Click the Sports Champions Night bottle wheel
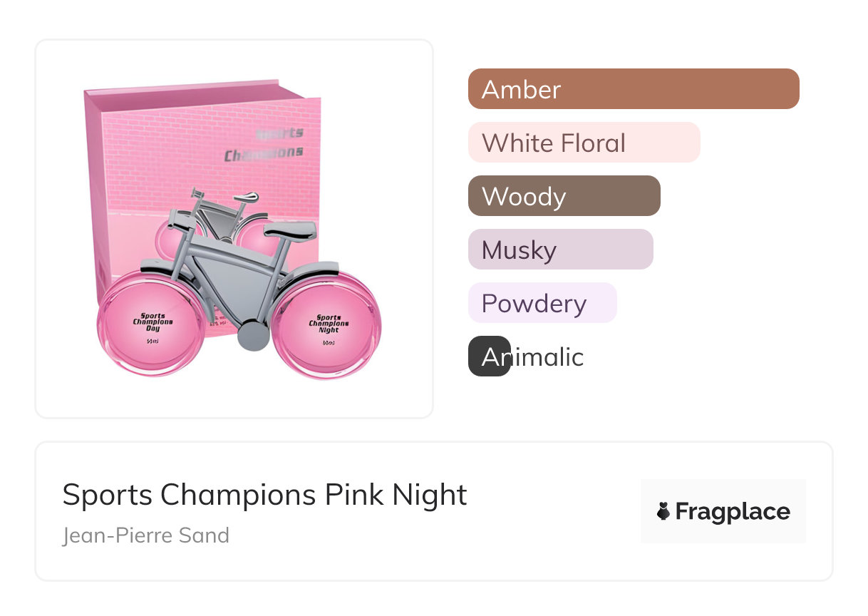Screen dimensions: 868x616 pyautogui.click(x=327, y=326)
